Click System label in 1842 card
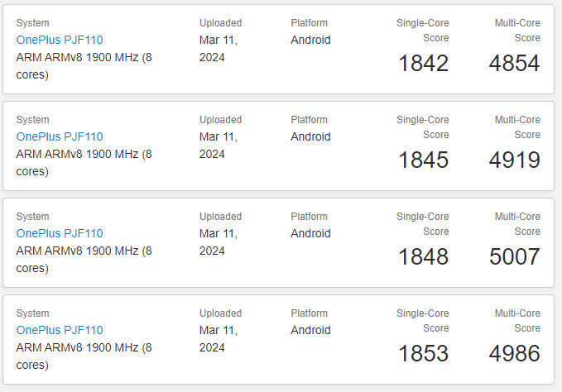This screenshot has width=562, height=392. coord(32,23)
